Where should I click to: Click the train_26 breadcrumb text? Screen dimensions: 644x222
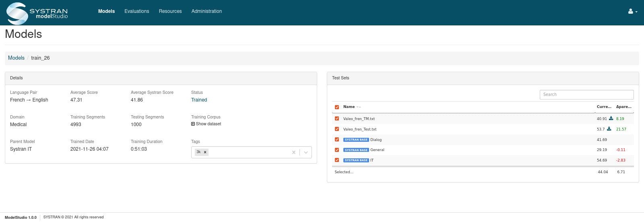(x=40, y=58)
